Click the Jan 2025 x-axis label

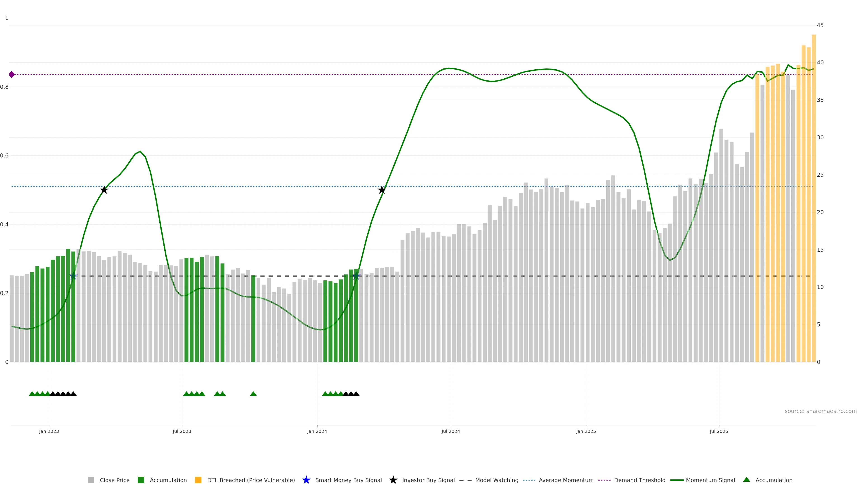[x=586, y=432]
